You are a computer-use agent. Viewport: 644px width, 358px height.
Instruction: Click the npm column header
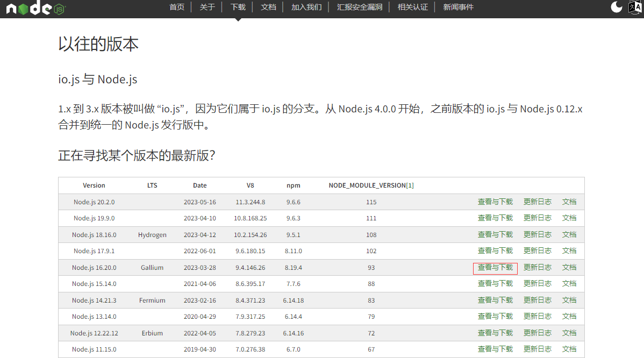[x=294, y=185]
